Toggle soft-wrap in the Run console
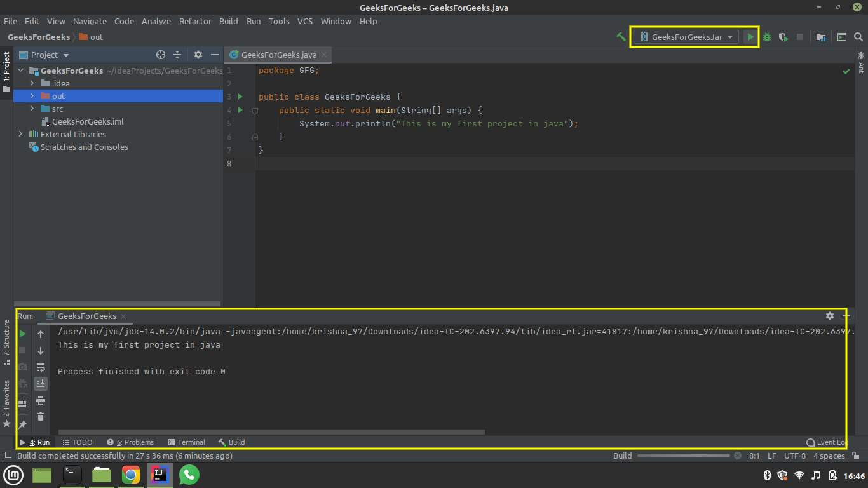 (x=41, y=367)
